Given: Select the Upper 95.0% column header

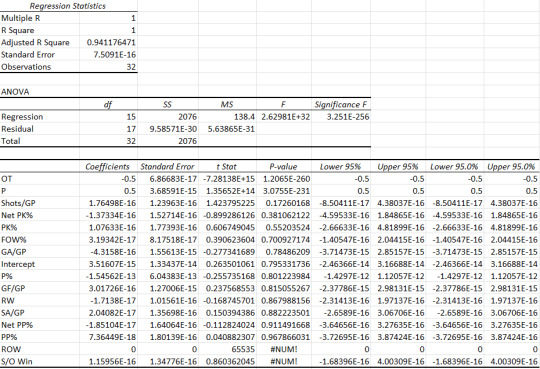Looking at the screenshot, I should pyautogui.click(x=512, y=167).
